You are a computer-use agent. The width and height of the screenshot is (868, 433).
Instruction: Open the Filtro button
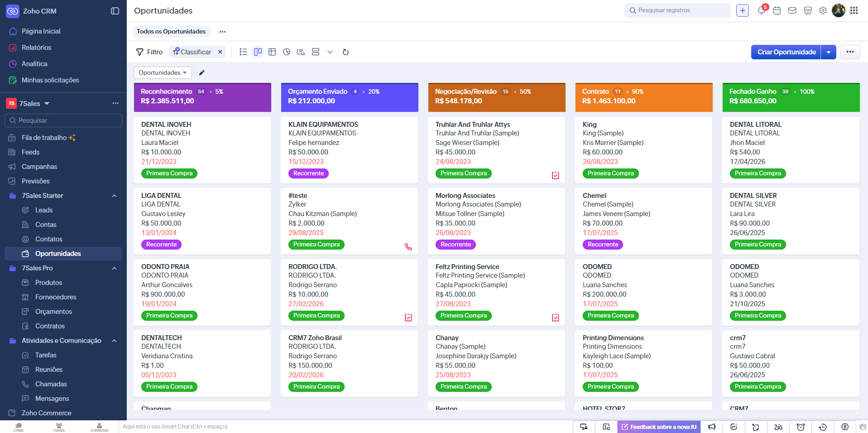tap(149, 52)
